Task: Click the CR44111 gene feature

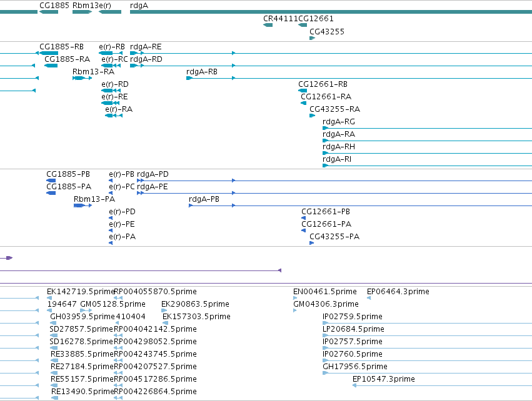Action: point(268,25)
